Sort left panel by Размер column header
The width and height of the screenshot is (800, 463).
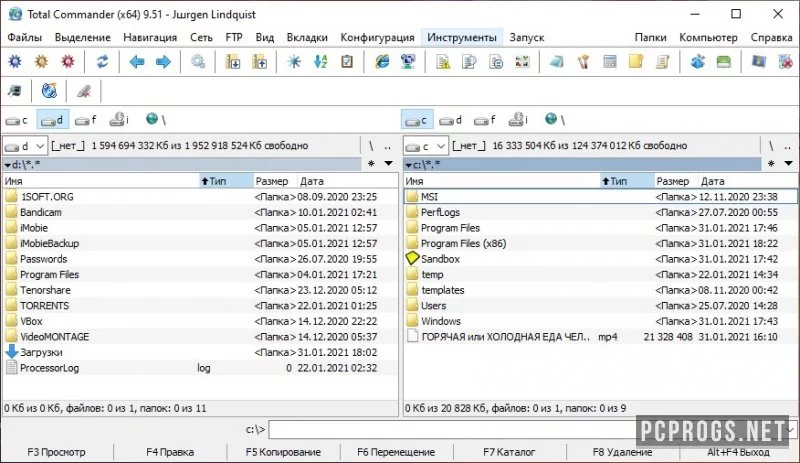pos(274,181)
